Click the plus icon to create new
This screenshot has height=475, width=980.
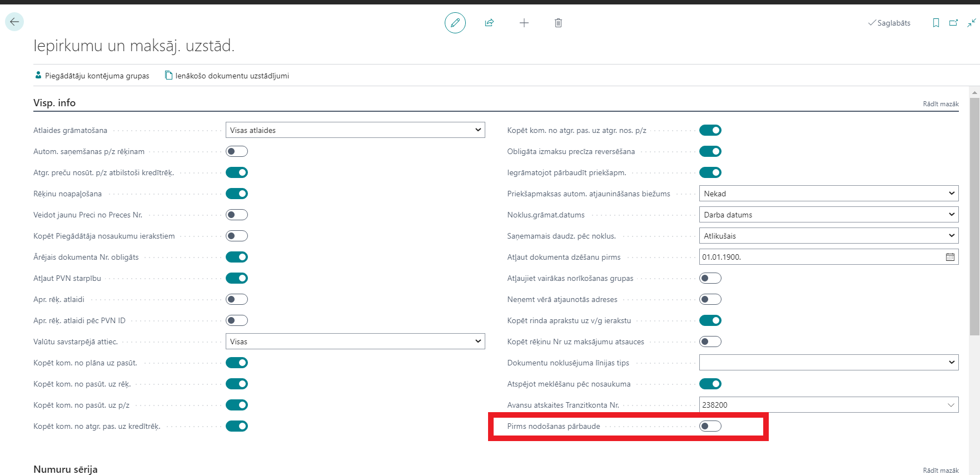click(524, 23)
